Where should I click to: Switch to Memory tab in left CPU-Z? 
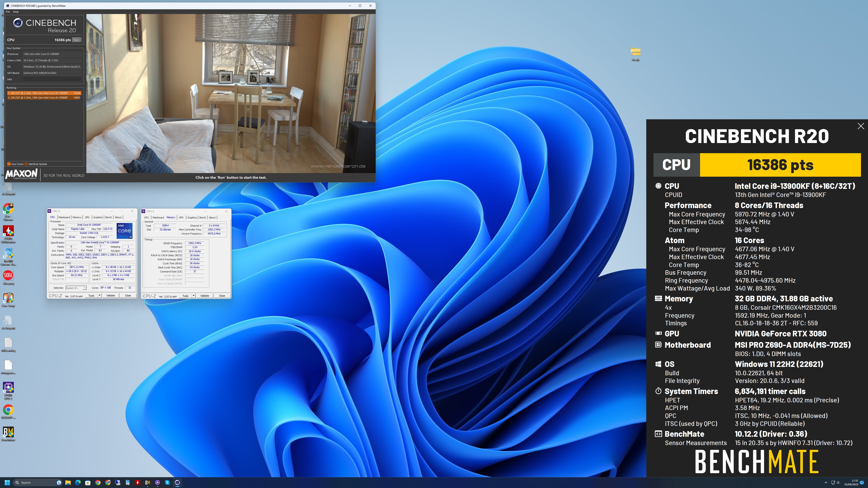(x=77, y=217)
